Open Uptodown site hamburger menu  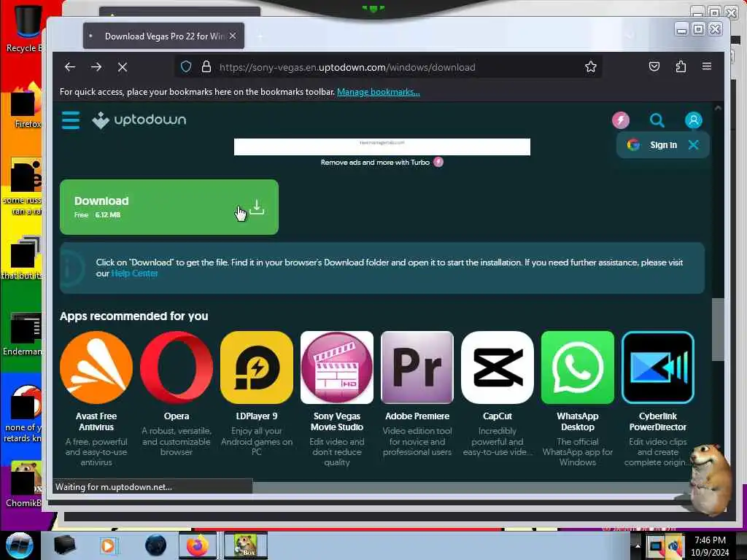tap(71, 120)
